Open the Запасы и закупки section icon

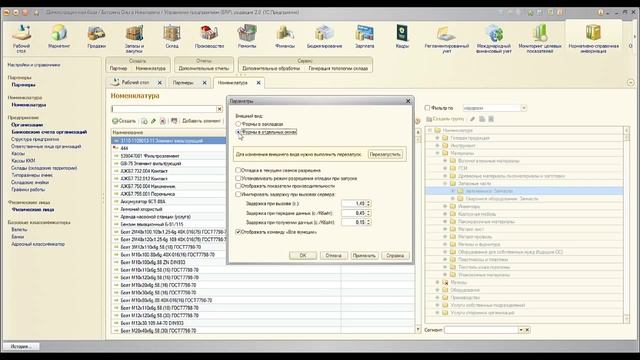(134, 39)
